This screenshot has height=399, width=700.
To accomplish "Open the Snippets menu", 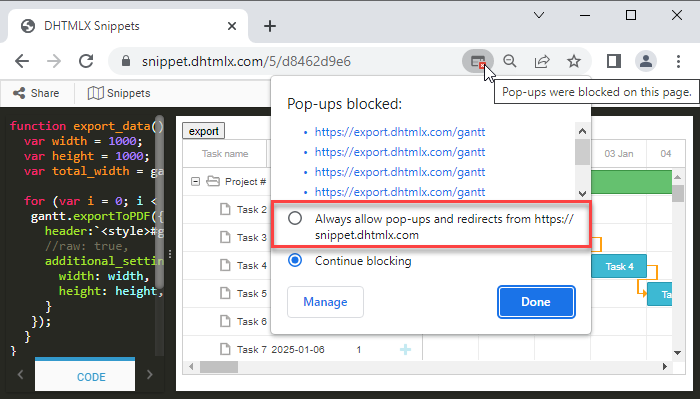I will pyautogui.click(x=119, y=93).
